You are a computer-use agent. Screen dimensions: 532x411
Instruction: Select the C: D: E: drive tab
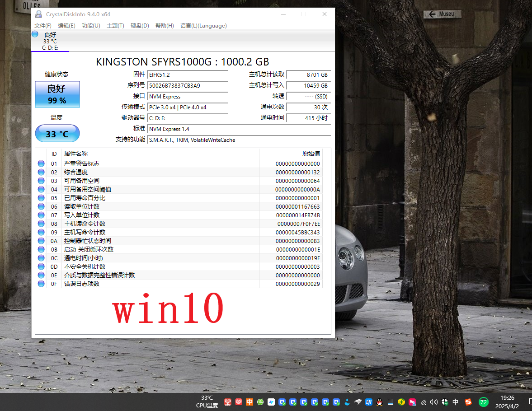pyautogui.click(x=50, y=41)
